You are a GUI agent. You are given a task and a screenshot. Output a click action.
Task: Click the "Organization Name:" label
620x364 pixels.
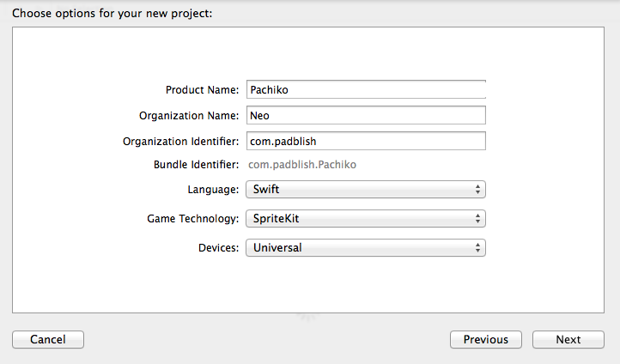click(x=189, y=116)
